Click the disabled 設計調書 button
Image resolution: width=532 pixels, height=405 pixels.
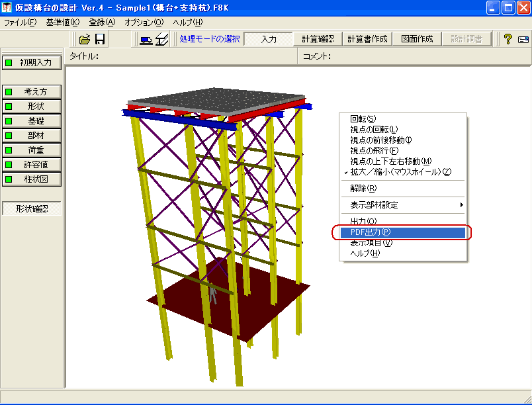point(466,39)
